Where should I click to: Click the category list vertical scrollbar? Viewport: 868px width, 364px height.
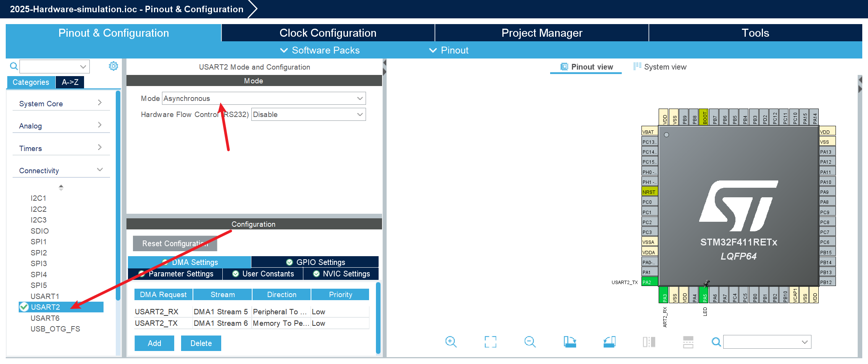point(118,195)
